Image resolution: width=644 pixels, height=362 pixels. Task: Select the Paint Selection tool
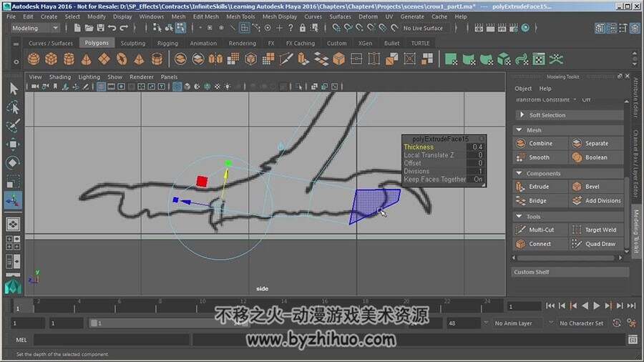[14, 126]
